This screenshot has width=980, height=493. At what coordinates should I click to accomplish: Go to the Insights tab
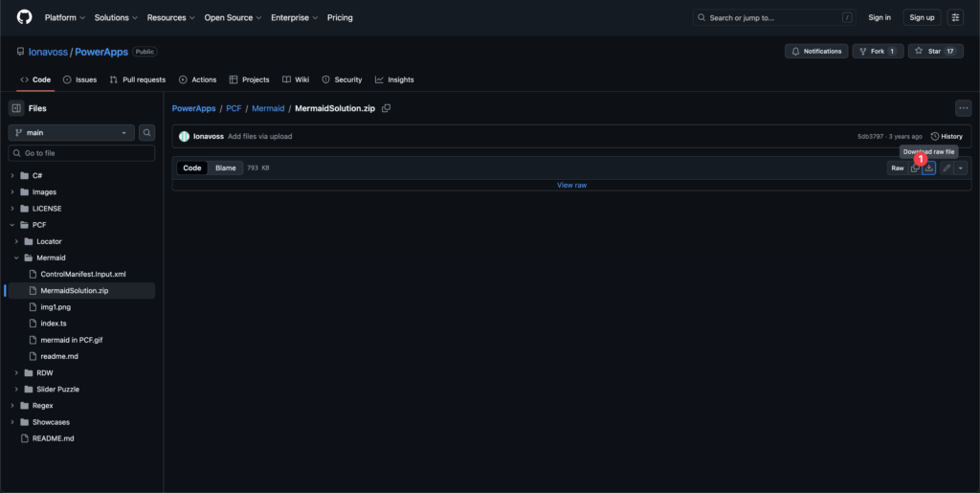tap(394, 79)
